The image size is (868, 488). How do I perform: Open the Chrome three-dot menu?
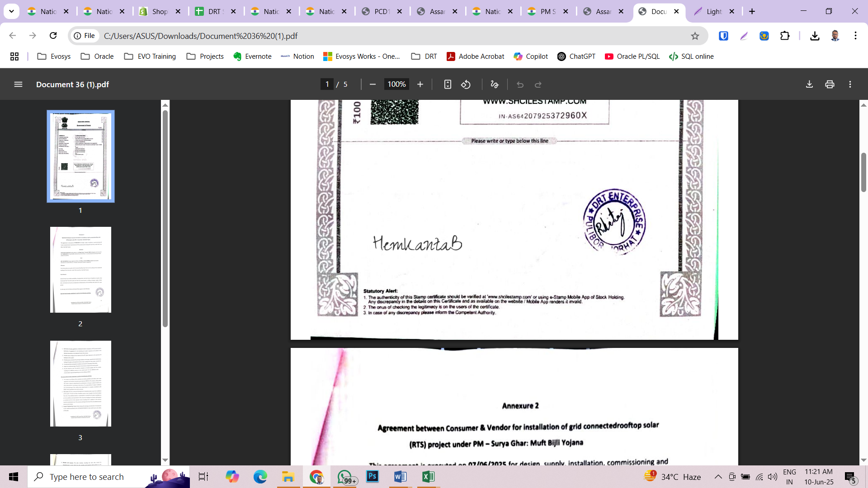coord(855,36)
